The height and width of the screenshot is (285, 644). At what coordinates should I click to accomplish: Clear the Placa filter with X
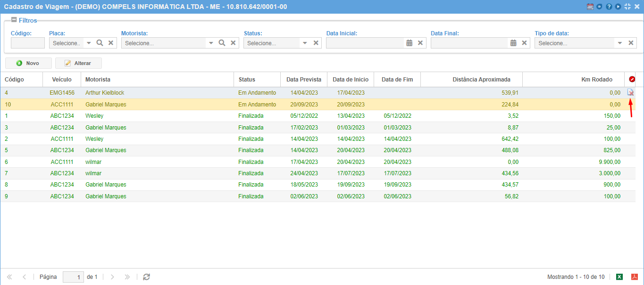[111, 43]
